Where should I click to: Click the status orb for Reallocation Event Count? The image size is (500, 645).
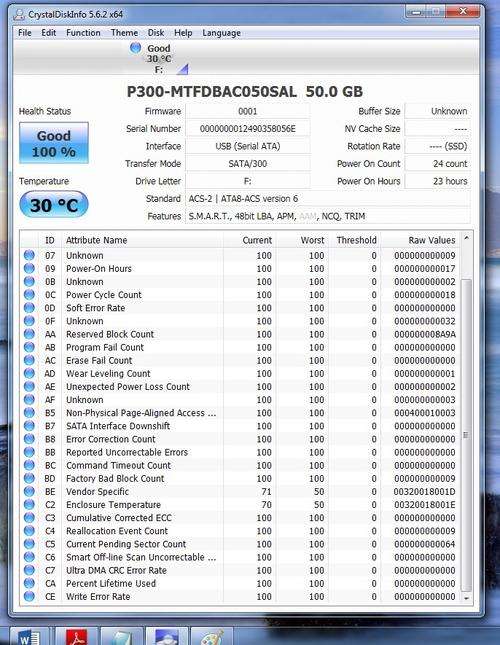29,531
